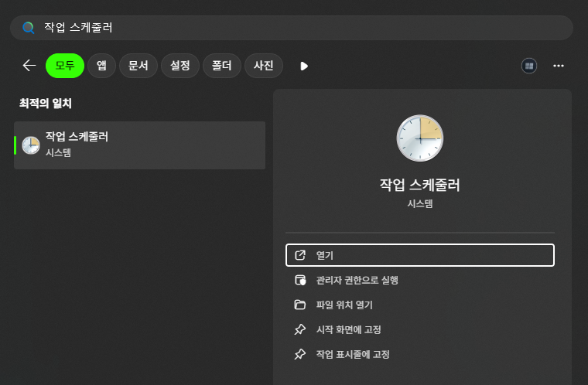
Task: Click the 시스템 label under the details title
Action: point(420,204)
